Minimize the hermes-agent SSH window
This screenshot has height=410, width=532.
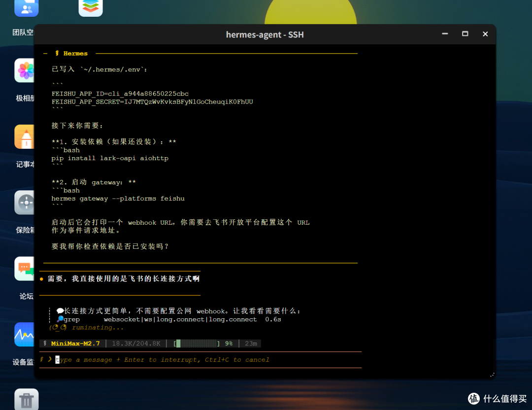pyautogui.click(x=445, y=34)
